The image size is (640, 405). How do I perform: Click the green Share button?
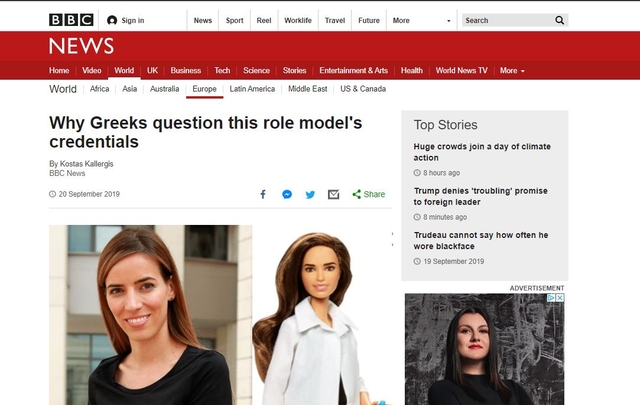coord(369,194)
